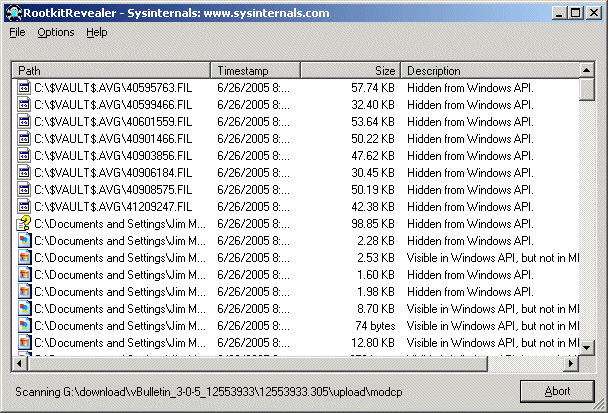Screen dimensions: 608x413
Task: Select icon of 41209247.FIL entry
Action: (x=24, y=207)
